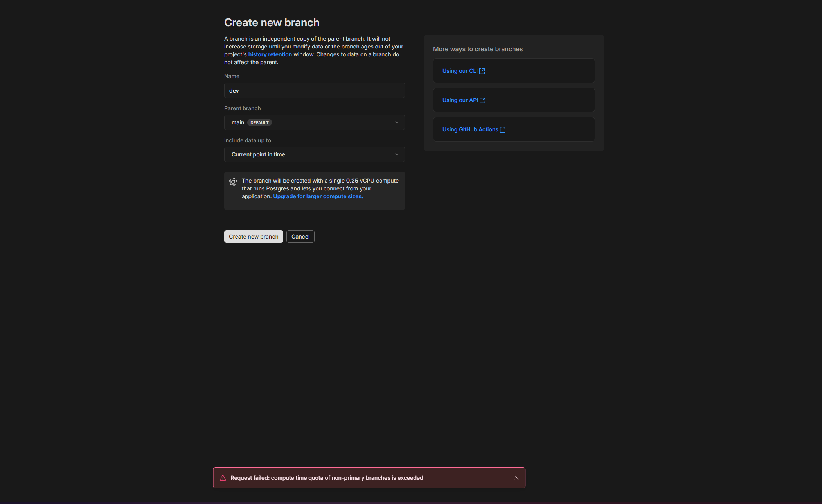Click the Include data up to chevron
This screenshot has width=822, height=504.
(396, 154)
